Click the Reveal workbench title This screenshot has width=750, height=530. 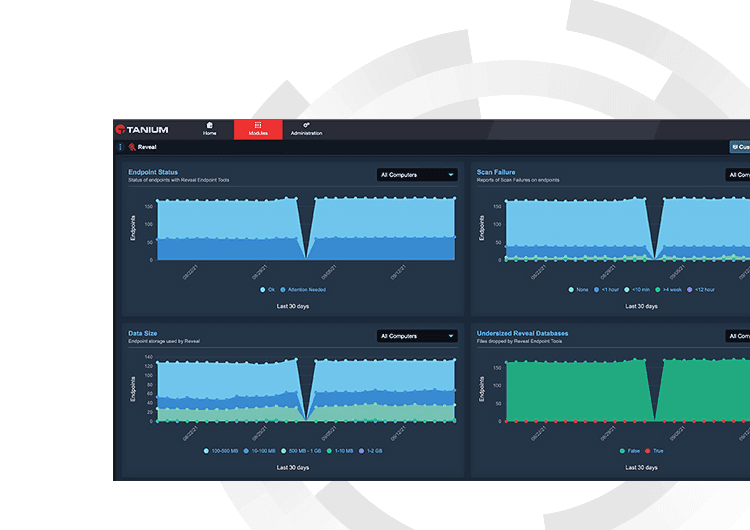pos(147,147)
